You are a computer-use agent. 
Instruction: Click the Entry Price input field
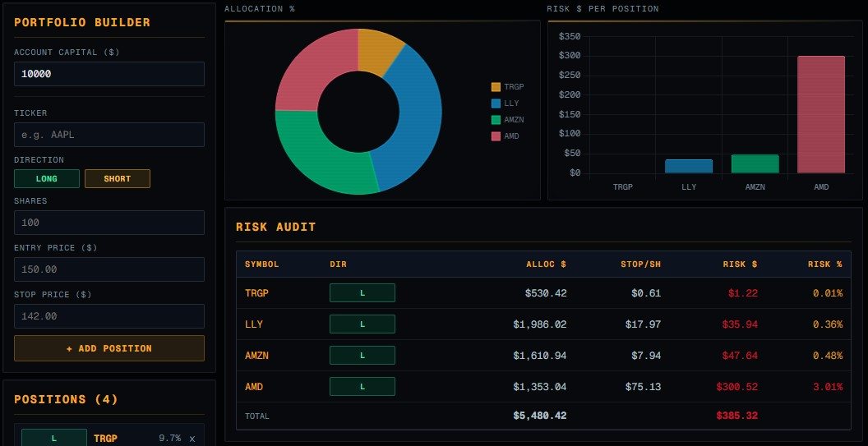click(x=109, y=269)
